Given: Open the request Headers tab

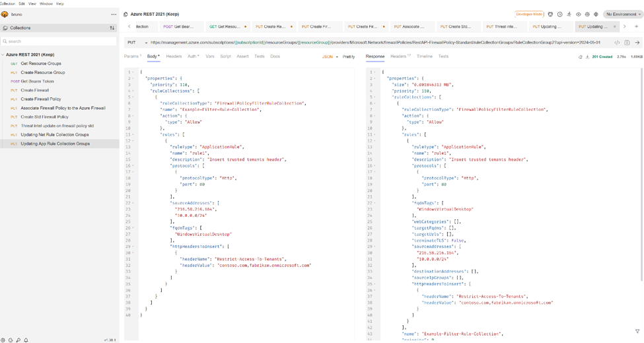Looking at the screenshot, I should point(174,57).
